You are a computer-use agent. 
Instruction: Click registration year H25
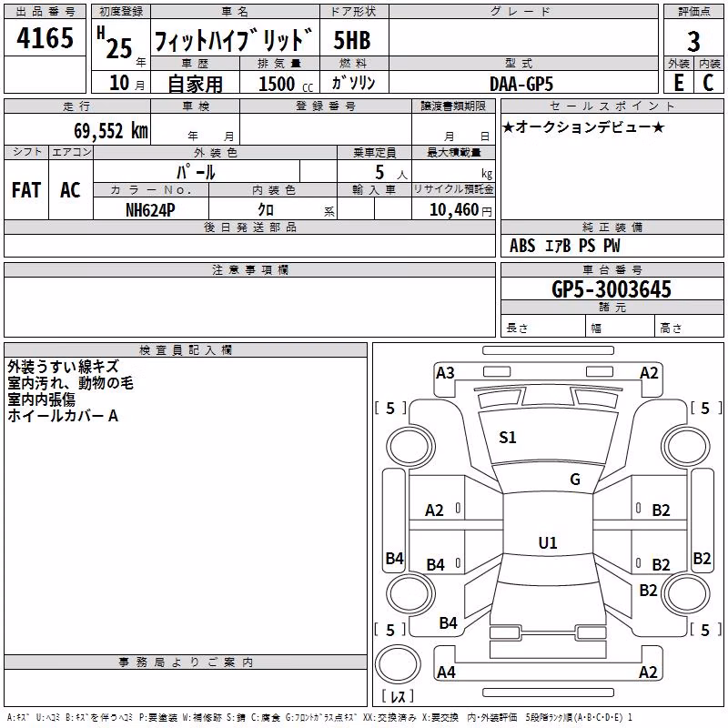115,43
